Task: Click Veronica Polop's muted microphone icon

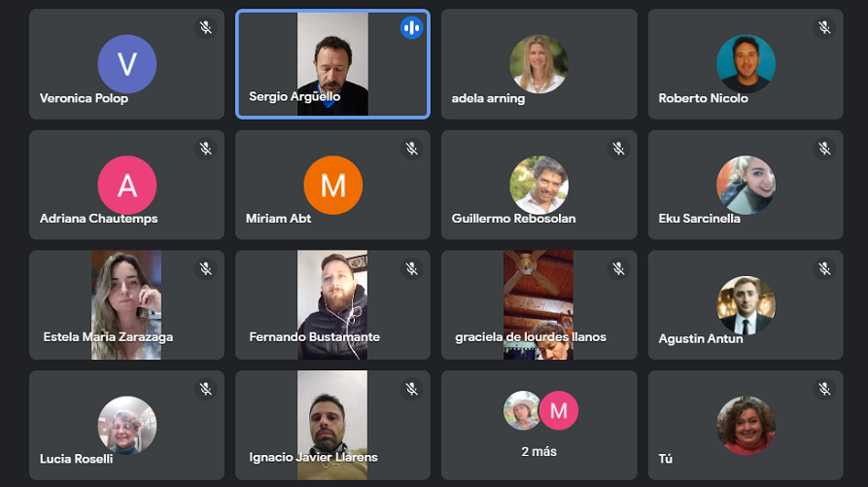Action: [x=205, y=27]
